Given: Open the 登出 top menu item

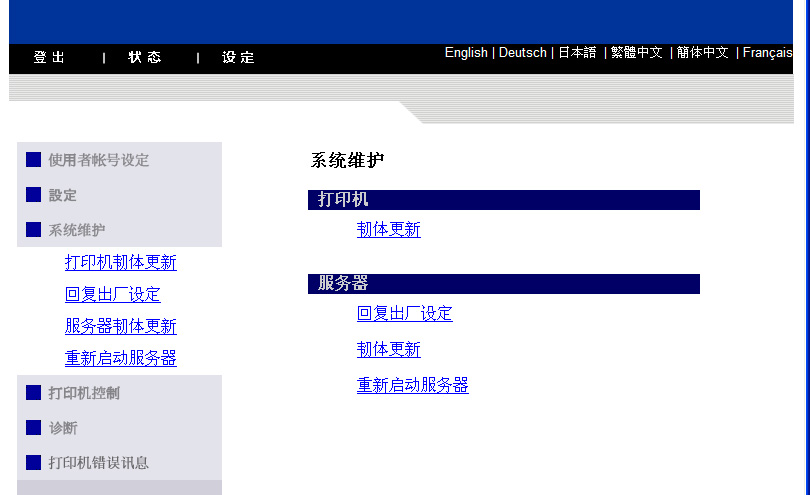Looking at the screenshot, I should pos(49,58).
